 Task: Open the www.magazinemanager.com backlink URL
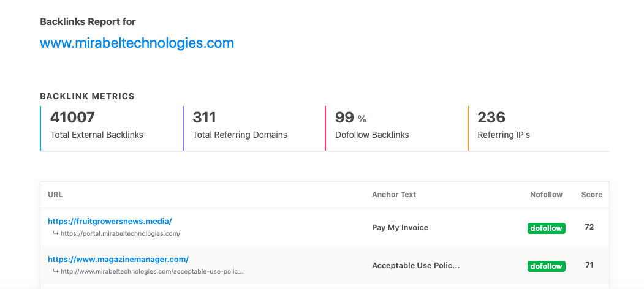(118, 259)
